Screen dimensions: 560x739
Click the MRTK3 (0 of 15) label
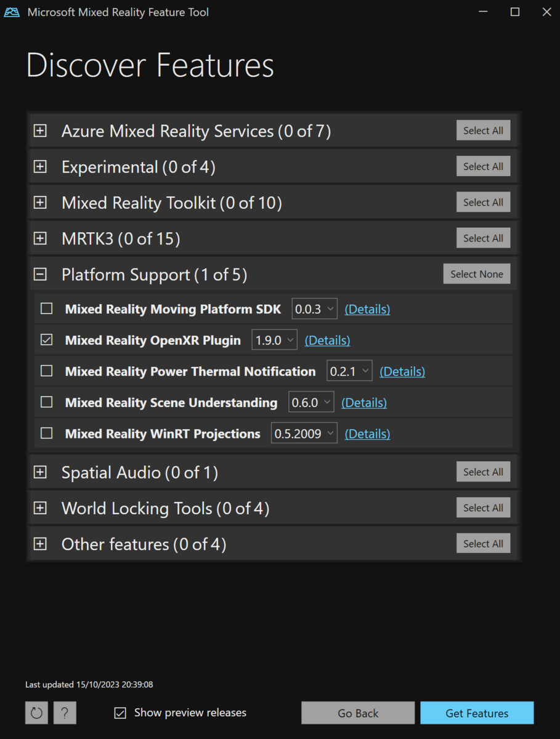(121, 238)
